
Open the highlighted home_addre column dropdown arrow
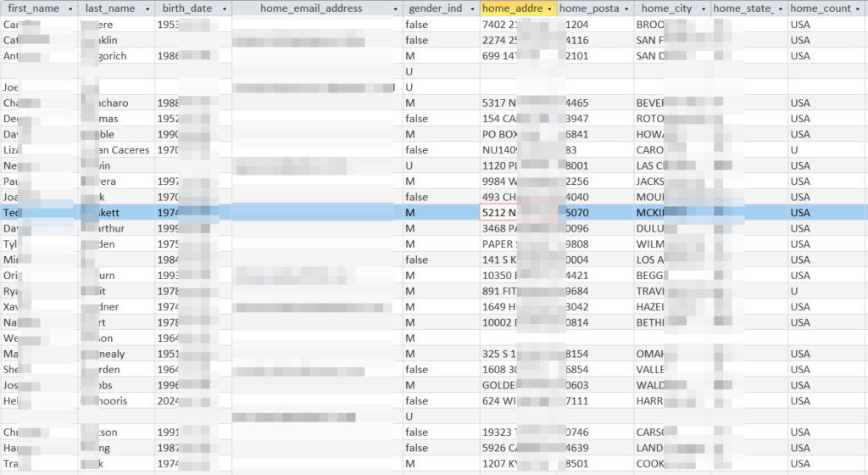coord(550,8)
